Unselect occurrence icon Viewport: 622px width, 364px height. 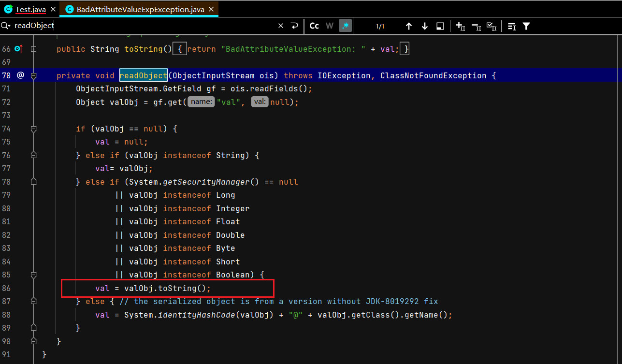point(476,26)
